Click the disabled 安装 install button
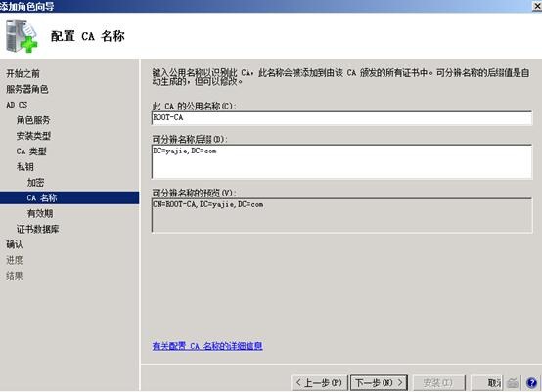542x392 pixels. point(438,383)
